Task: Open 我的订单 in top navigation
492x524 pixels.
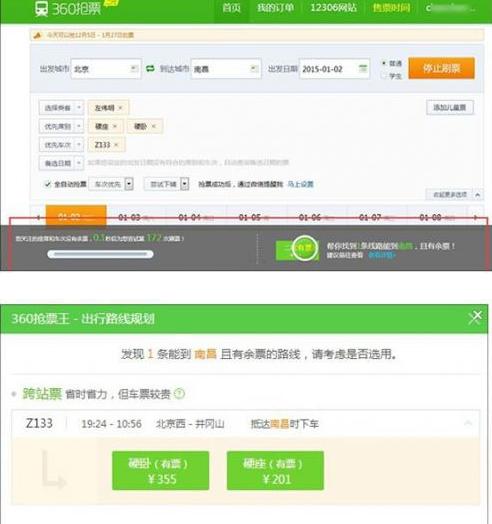Action: (x=275, y=8)
